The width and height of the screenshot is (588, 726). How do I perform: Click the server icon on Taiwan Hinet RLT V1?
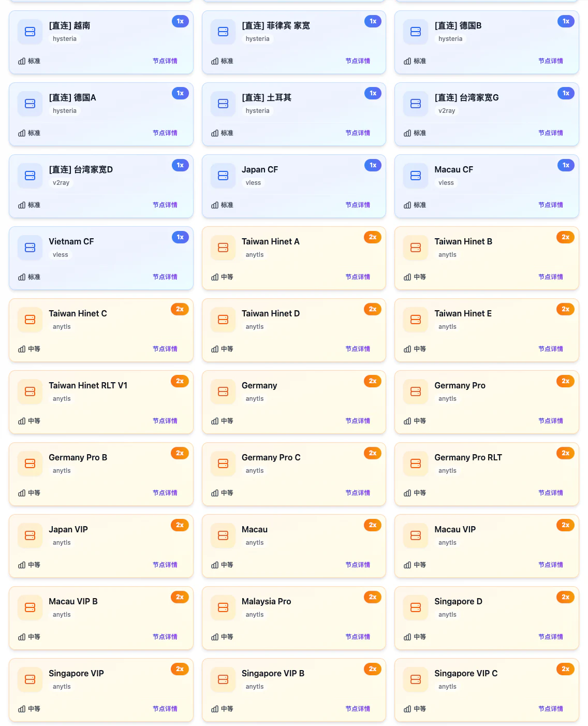point(30,391)
